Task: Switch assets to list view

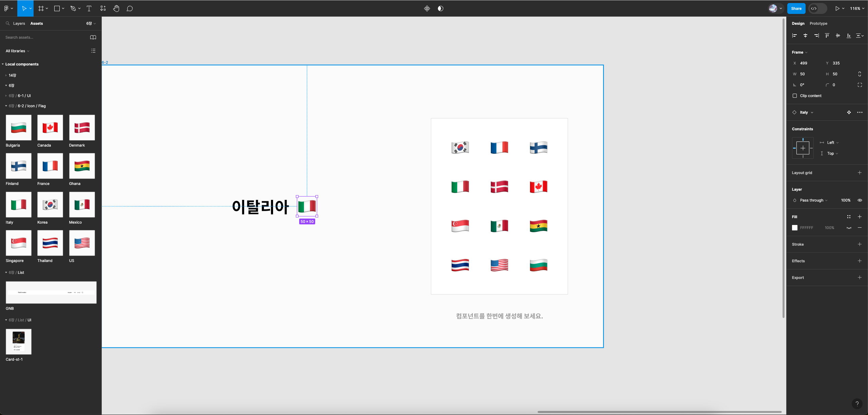Action: [x=93, y=51]
